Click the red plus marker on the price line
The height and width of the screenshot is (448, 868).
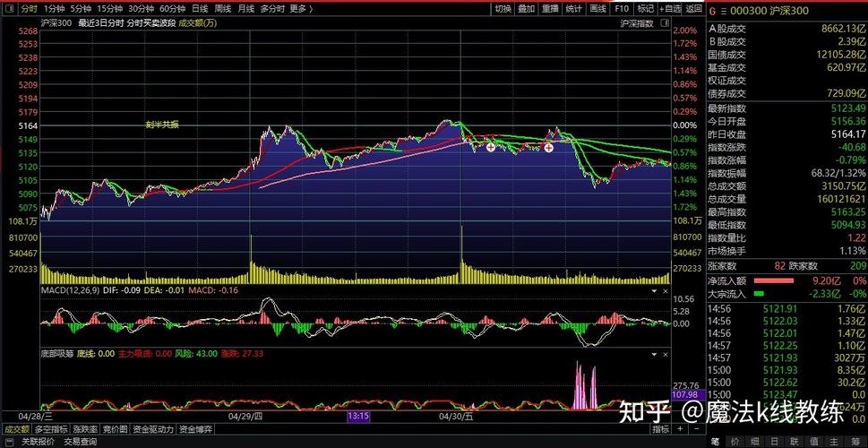(x=491, y=146)
